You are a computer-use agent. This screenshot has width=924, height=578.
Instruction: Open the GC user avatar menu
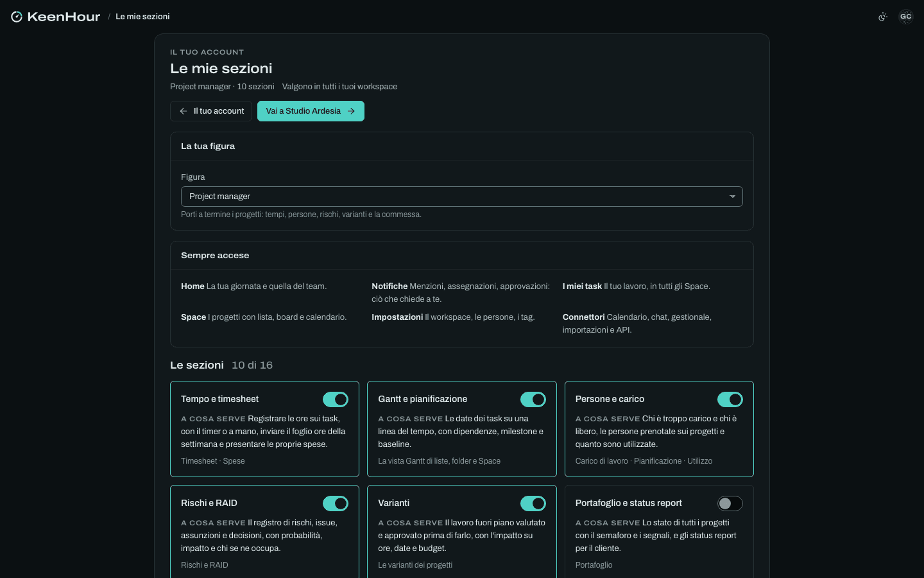pos(906,17)
